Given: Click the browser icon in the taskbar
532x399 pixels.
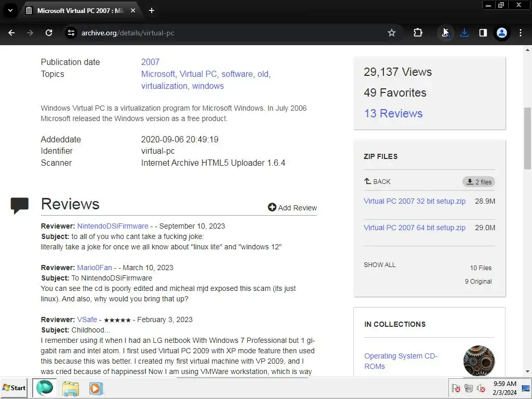Looking at the screenshot, I should coord(45,388).
